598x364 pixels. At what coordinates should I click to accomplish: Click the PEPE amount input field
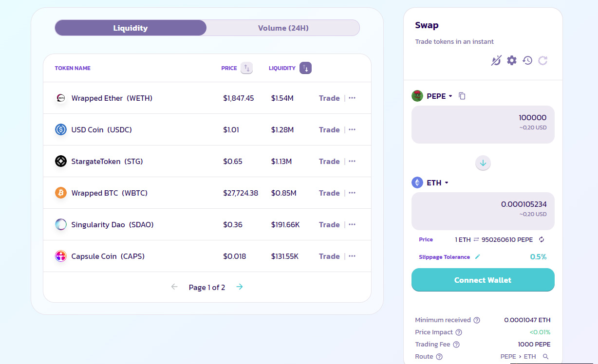(x=483, y=122)
